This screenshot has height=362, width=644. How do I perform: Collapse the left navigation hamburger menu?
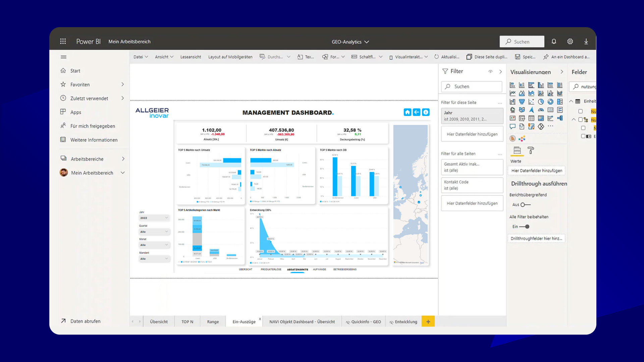pos(63,57)
